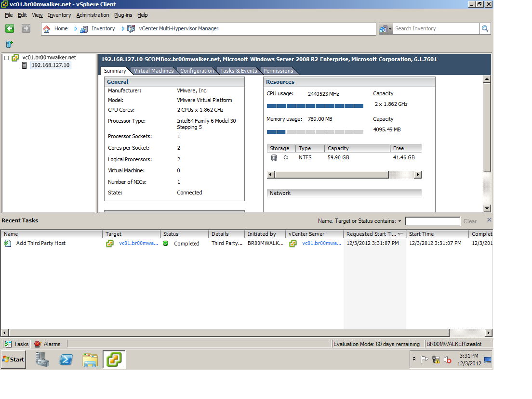Collapse the vc01.br00mwalker.net tree node
The height and width of the screenshot is (399, 532).
coord(6,58)
